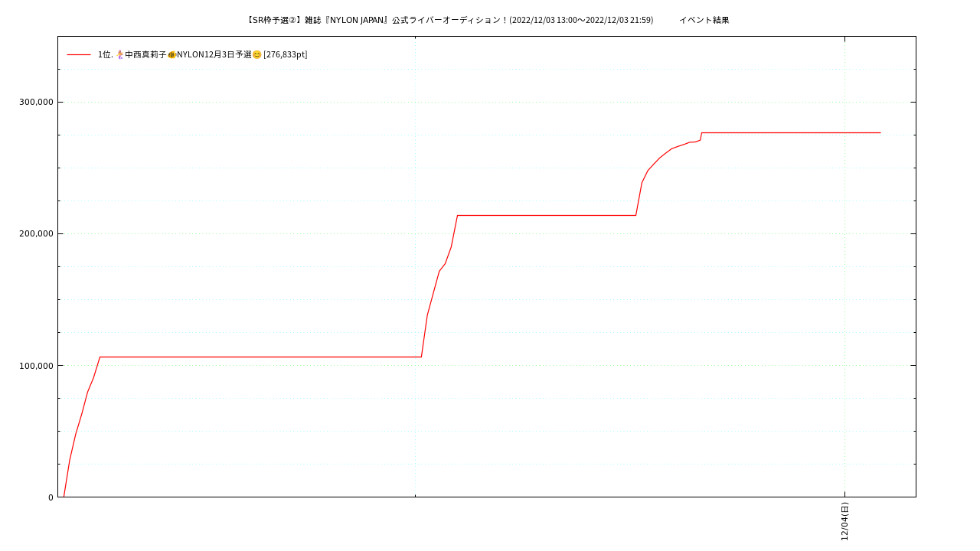This screenshot has height=551, width=980.
Task: Click the イベント結果 label in the title
Action: pos(704,21)
